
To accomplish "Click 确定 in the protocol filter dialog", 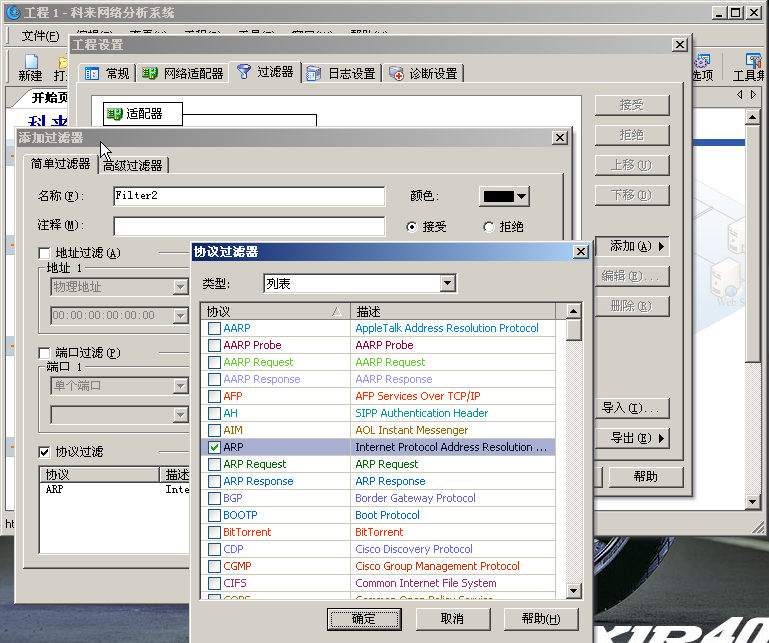I will click(364, 618).
